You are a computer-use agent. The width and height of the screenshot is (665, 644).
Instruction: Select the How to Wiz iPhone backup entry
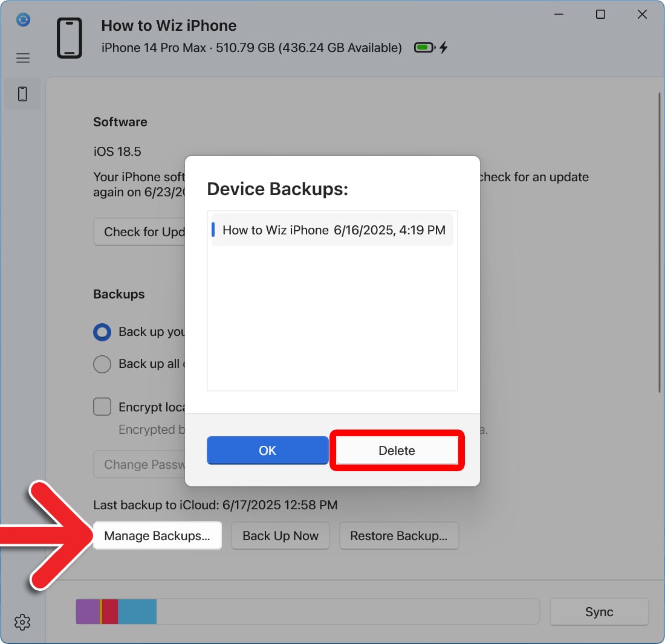click(332, 230)
